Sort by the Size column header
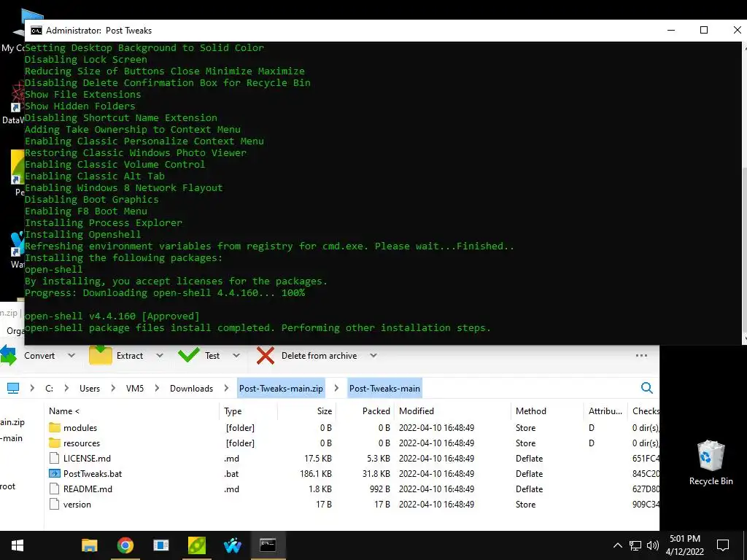 point(307,411)
